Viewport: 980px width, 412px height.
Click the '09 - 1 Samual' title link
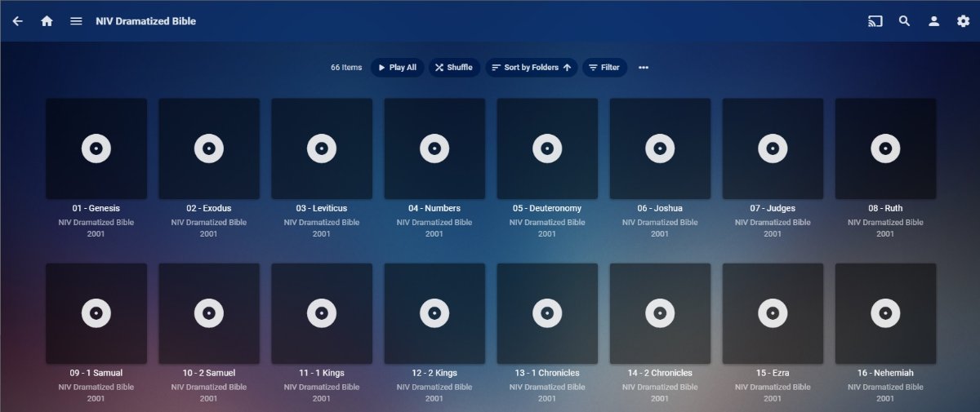[x=96, y=373]
